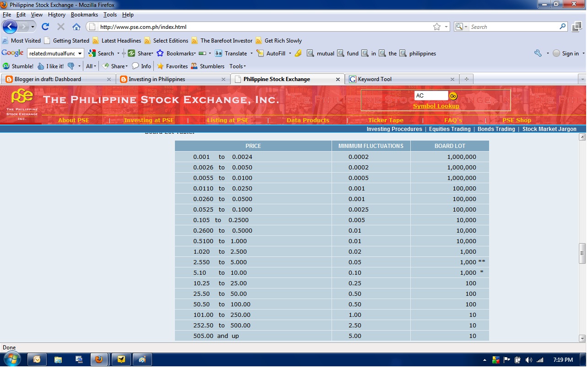This screenshot has width=588, height=370.
Task: Give a thumbs-down on StumbleUpon toolbar
Action: click(x=71, y=65)
